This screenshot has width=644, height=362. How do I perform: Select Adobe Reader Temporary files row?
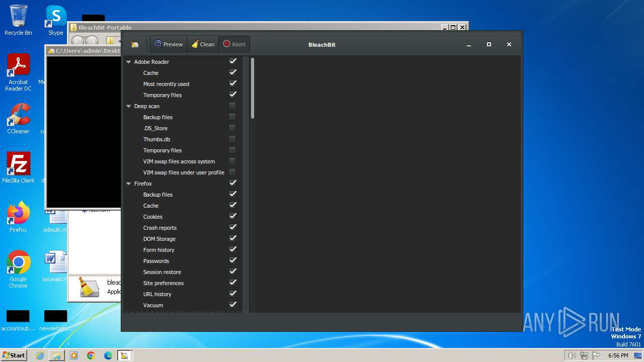(183, 95)
